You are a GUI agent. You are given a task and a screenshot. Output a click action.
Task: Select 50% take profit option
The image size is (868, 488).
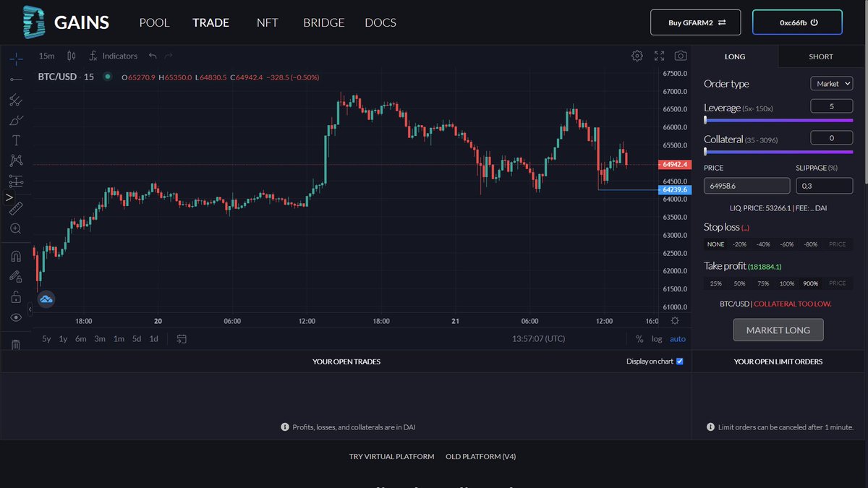tap(739, 283)
